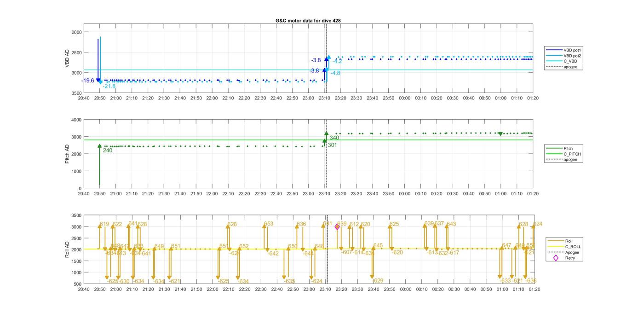The image size is (644, 319).
Task: Click the '-629' roll value label
Action: 378,281
